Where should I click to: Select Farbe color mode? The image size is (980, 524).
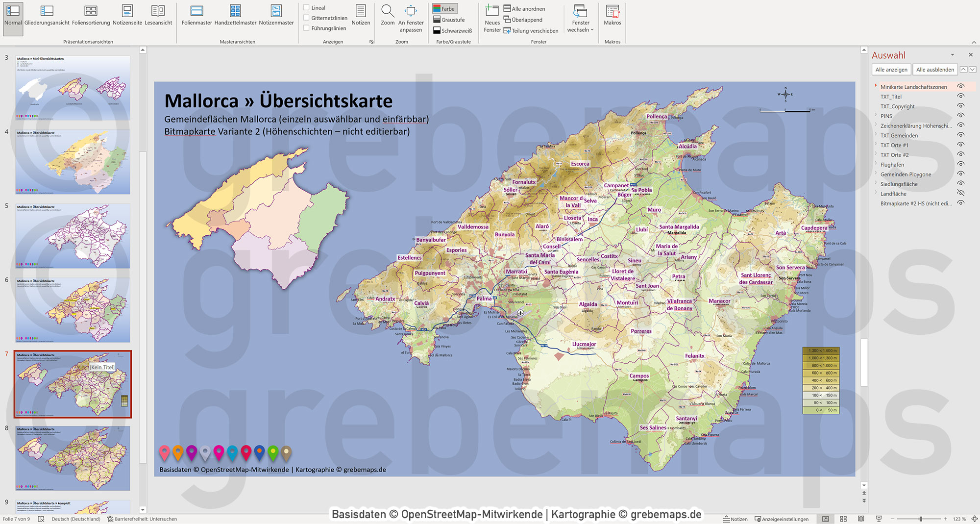[x=444, y=9]
